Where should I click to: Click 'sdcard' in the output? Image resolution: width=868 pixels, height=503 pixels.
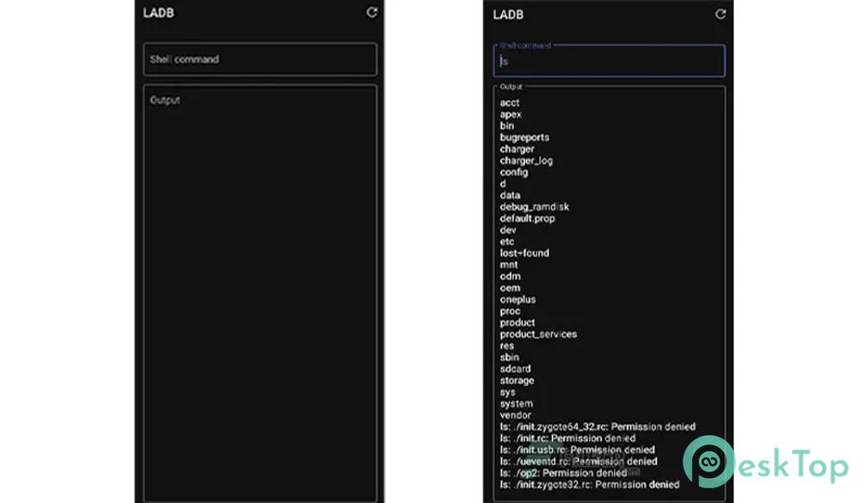tap(514, 369)
